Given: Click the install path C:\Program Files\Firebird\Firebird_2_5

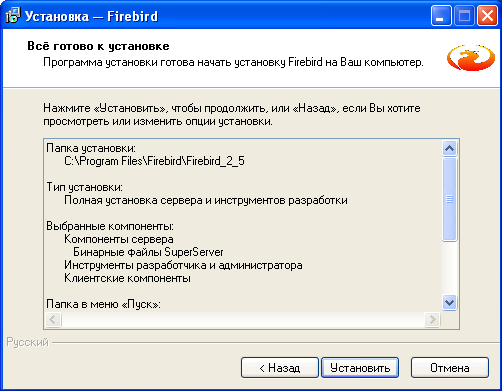Looking at the screenshot, I should [154, 161].
